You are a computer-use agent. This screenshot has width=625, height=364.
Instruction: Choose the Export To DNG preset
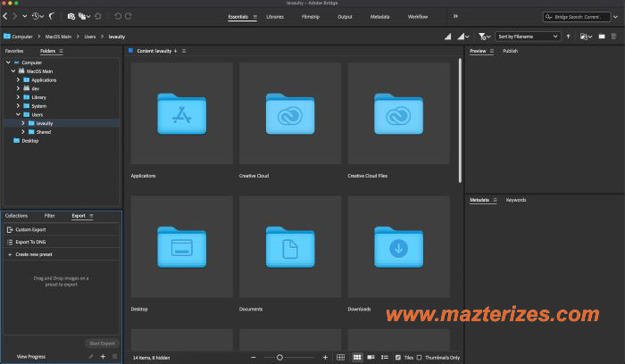(62, 242)
